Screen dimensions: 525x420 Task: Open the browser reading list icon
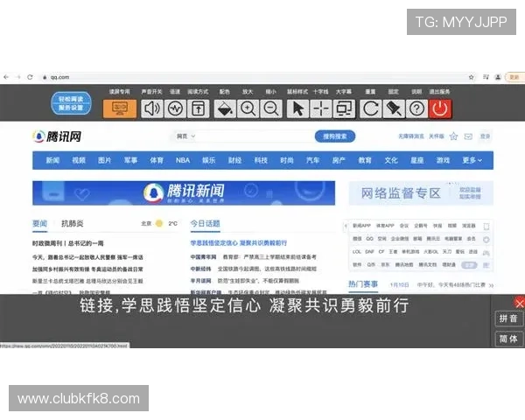(486, 77)
